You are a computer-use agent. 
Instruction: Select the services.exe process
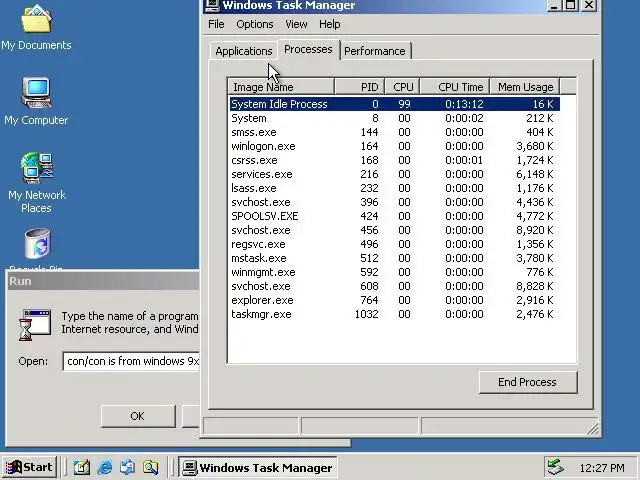point(394,174)
